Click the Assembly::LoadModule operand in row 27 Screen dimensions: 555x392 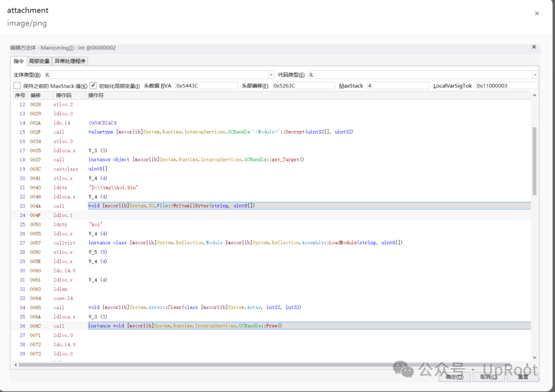tap(245, 242)
